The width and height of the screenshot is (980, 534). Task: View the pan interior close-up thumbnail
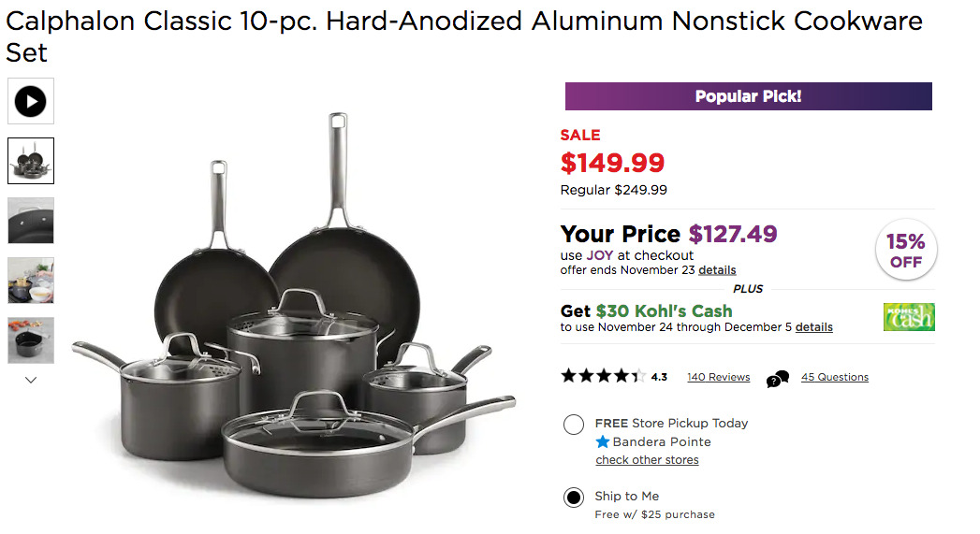coord(31,221)
